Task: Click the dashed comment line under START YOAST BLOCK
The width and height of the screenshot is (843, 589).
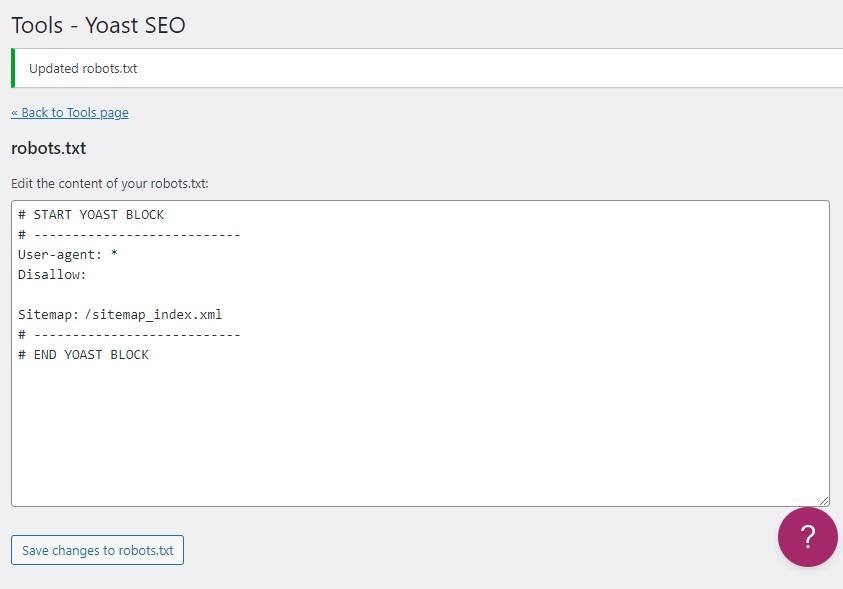Action: point(129,235)
